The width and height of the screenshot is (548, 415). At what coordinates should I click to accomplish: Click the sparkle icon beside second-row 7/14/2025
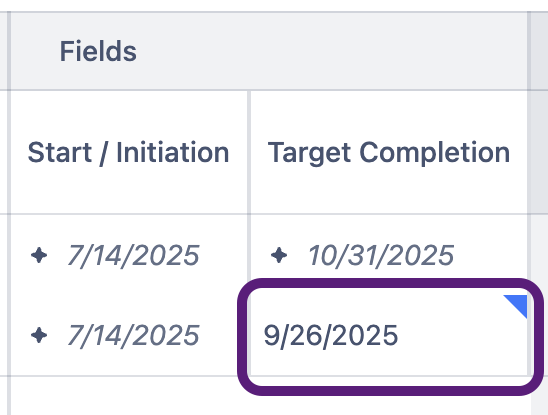click(x=39, y=335)
